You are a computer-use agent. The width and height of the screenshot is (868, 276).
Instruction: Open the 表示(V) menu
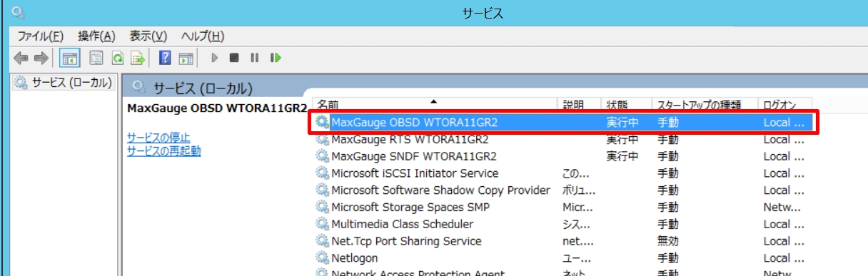point(148,36)
